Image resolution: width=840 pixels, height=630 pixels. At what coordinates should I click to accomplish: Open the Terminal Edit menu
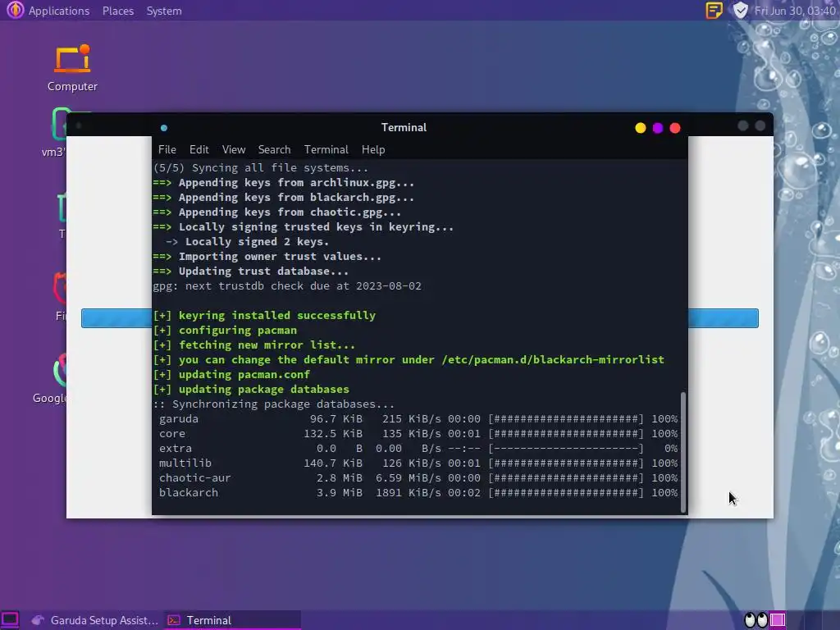(199, 149)
